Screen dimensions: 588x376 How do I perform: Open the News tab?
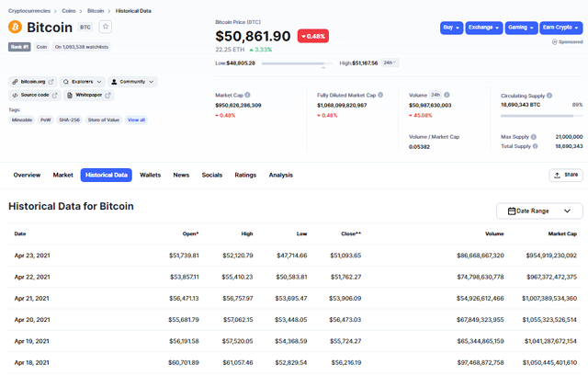pos(181,176)
